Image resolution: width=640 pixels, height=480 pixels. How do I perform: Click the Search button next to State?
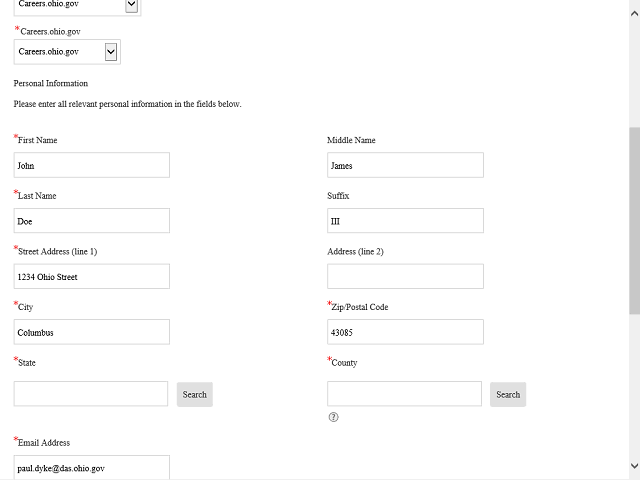(x=195, y=394)
